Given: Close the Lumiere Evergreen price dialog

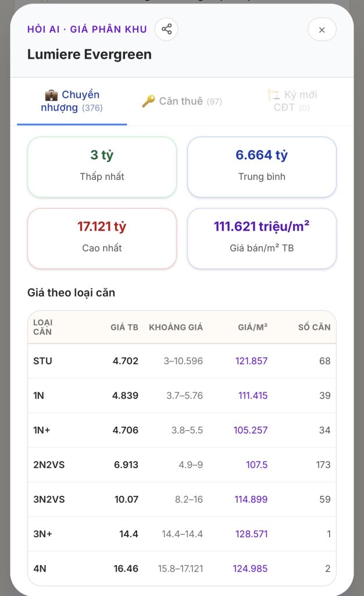Looking at the screenshot, I should pos(322,30).
